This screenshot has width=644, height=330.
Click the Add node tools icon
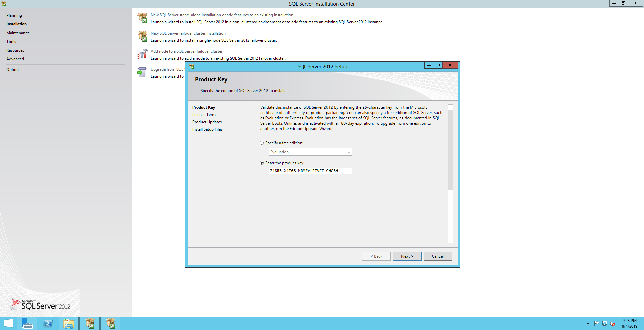[x=142, y=54]
